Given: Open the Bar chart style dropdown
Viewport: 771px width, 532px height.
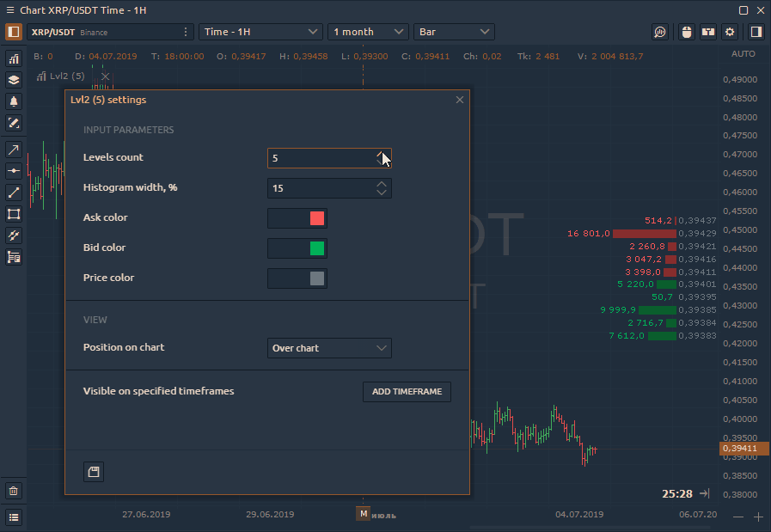Looking at the screenshot, I should (454, 32).
